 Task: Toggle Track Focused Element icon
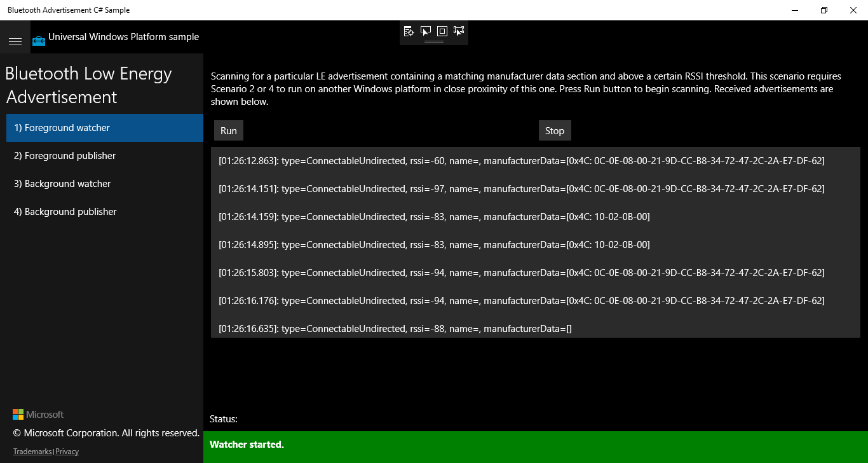[459, 31]
